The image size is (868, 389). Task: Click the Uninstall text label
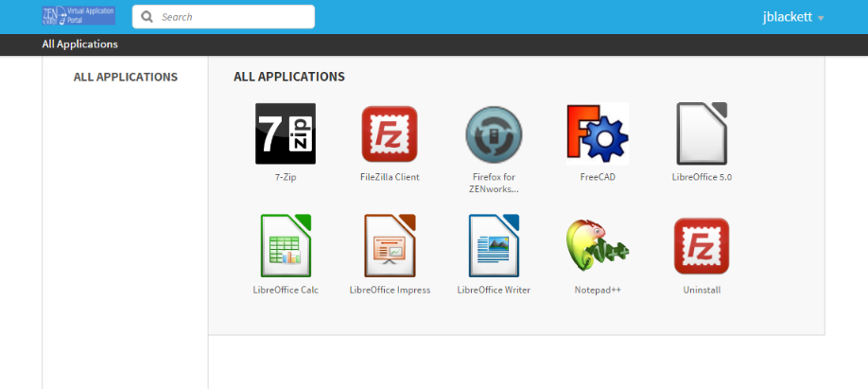point(702,290)
